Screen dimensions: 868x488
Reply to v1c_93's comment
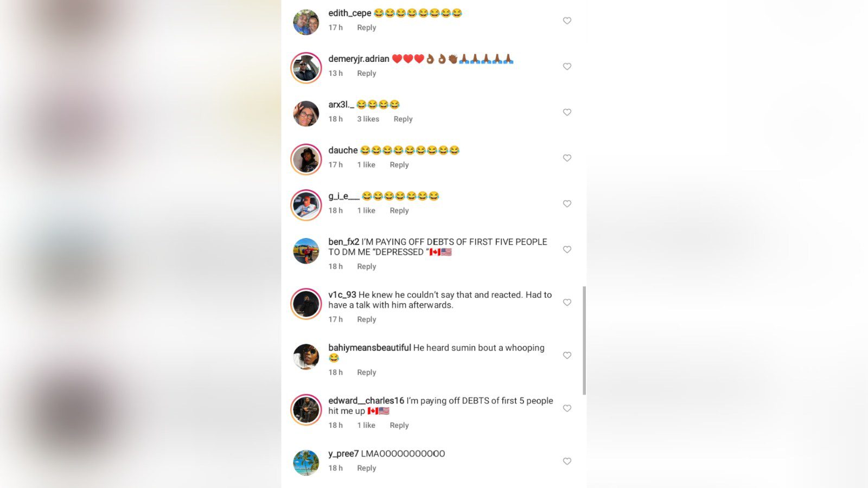pos(366,319)
